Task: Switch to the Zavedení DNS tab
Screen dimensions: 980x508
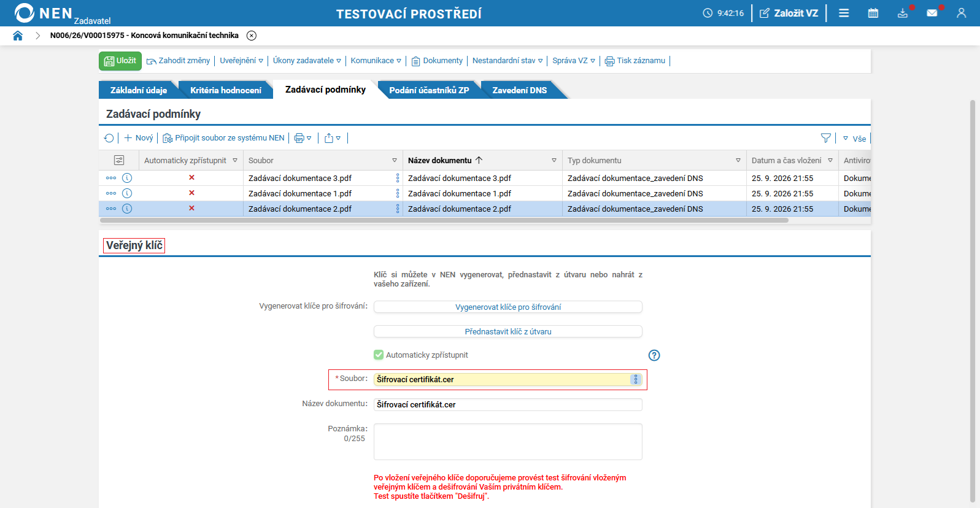Action: click(x=520, y=90)
